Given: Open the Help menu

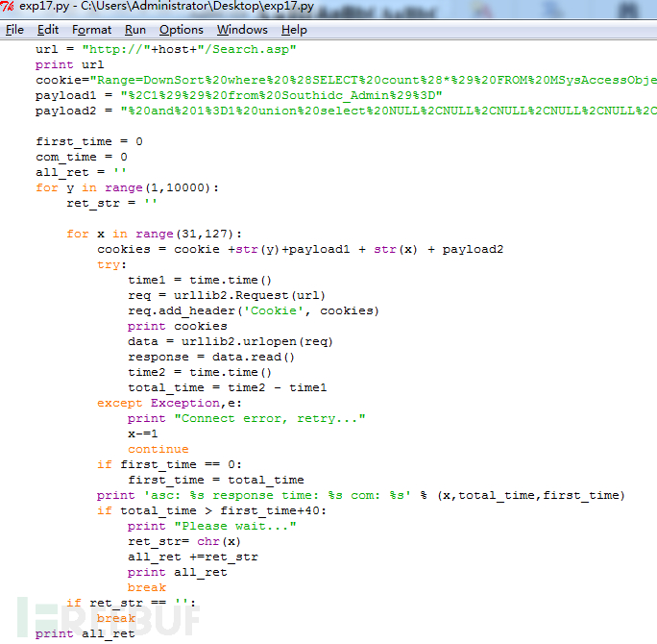Looking at the screenshot, I should pyautogui.click(x=294, y=30).
